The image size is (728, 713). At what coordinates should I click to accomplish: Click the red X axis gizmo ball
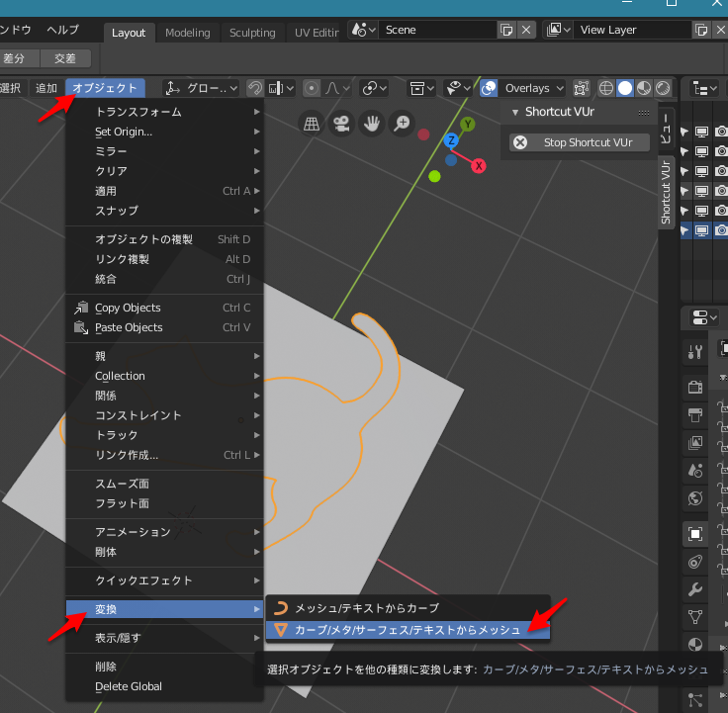479,166
